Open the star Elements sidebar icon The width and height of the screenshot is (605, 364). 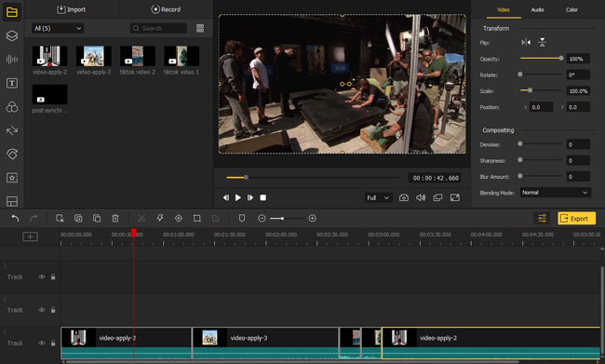(12, 178)
